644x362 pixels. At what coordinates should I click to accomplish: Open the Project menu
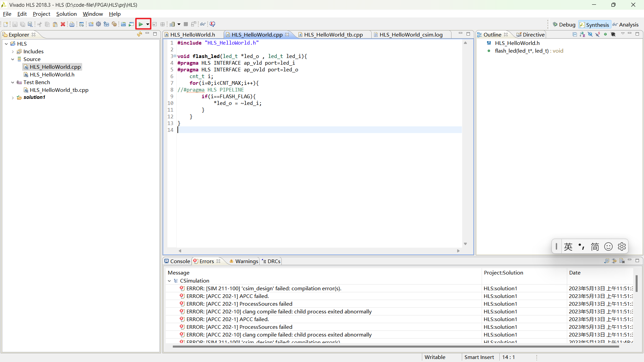click(x=41, y=14)
